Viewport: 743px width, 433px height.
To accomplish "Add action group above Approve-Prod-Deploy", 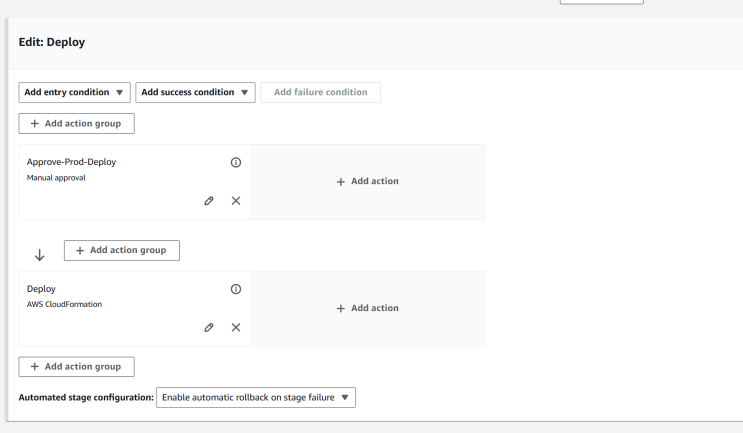I will pos(76,124).
